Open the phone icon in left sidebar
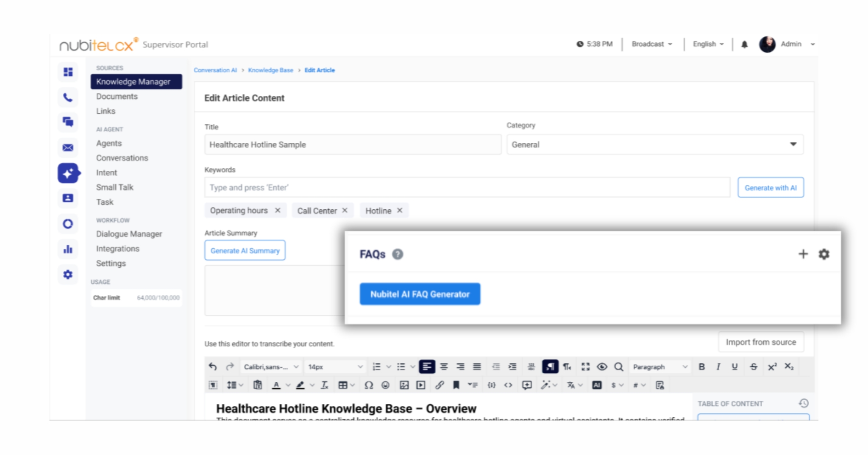The image size is (868, 455). click(x=68, y=97)
